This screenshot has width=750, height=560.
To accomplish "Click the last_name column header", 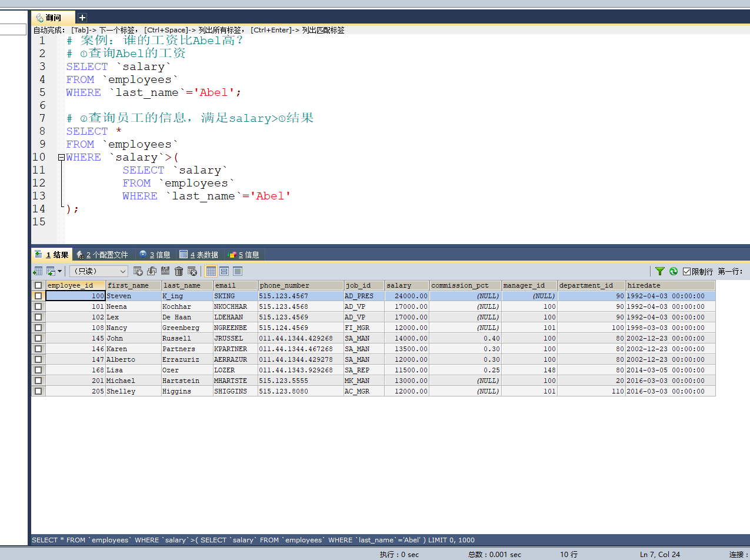I will click(x=187, y=285).
